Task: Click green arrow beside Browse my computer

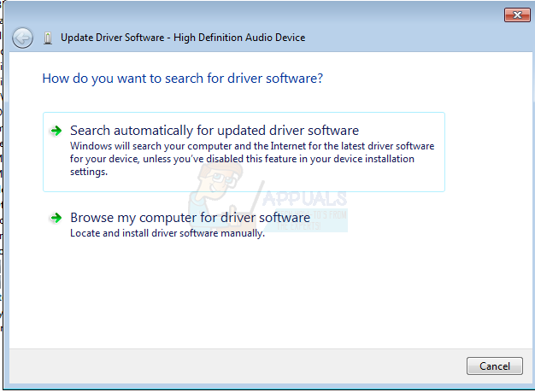Action: coord(56,218)
